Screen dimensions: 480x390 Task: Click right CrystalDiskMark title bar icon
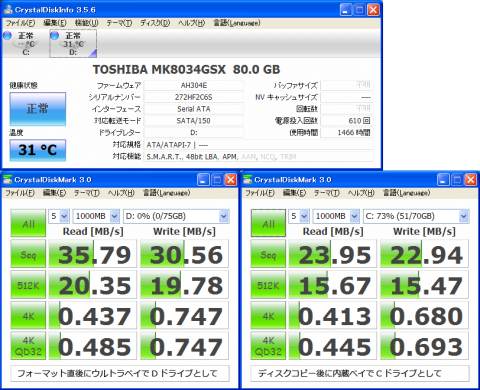click(x=248, y=180)
